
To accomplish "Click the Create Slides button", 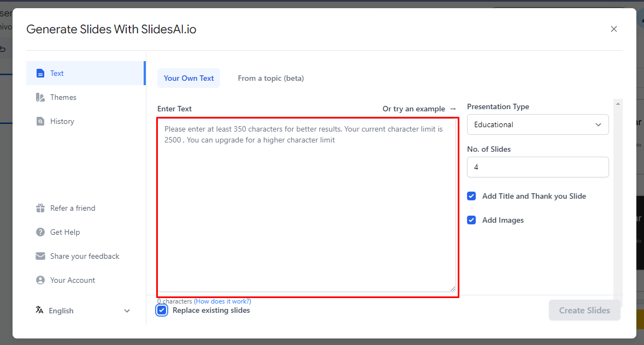I will pos(584,311).
